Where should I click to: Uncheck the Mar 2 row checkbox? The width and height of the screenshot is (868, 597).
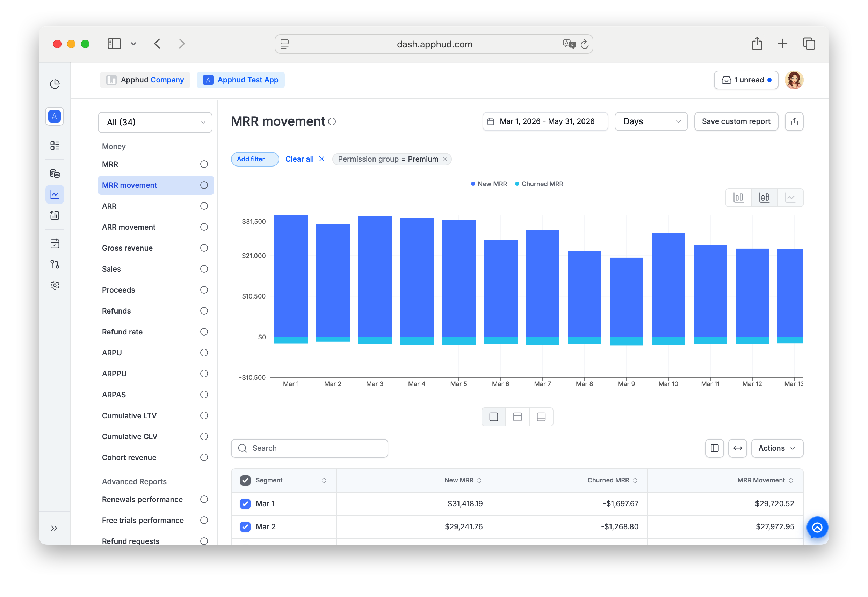245,527
